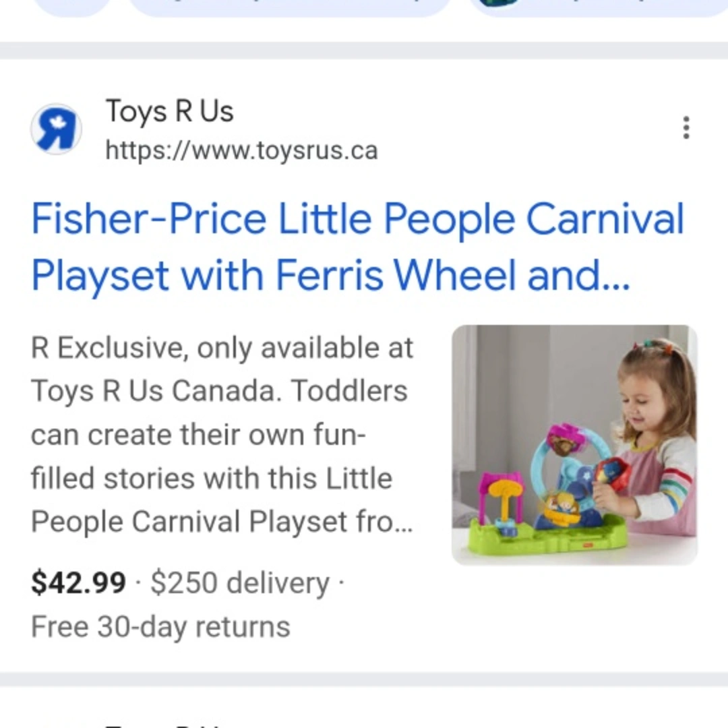Tap the $250 delivery text

tap(239, 583)
